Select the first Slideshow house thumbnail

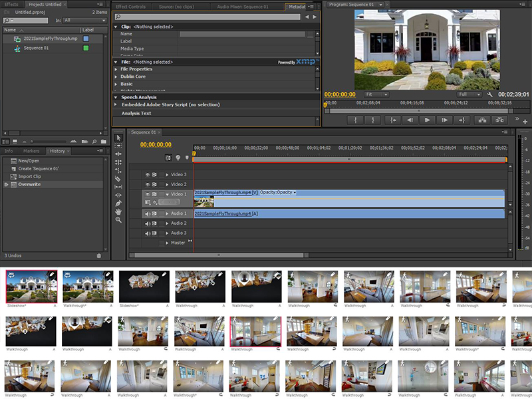[30, 287]
